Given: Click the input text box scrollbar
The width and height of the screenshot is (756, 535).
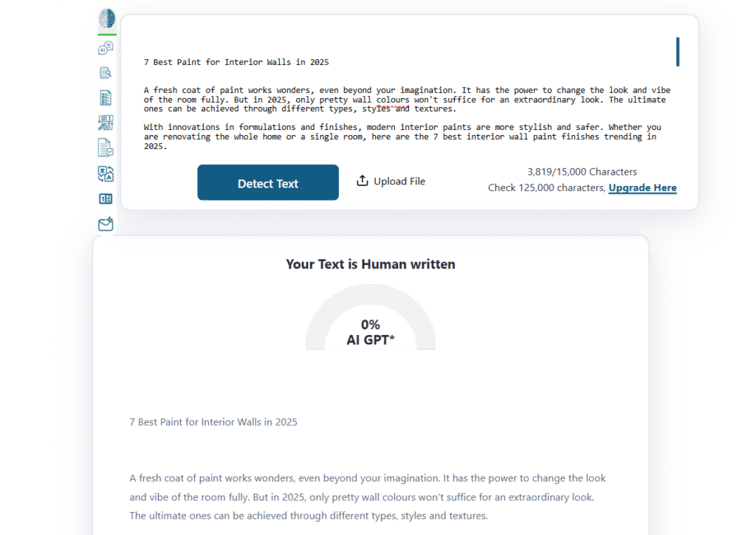Looking at the screenshot, I should tap(678, 52).
